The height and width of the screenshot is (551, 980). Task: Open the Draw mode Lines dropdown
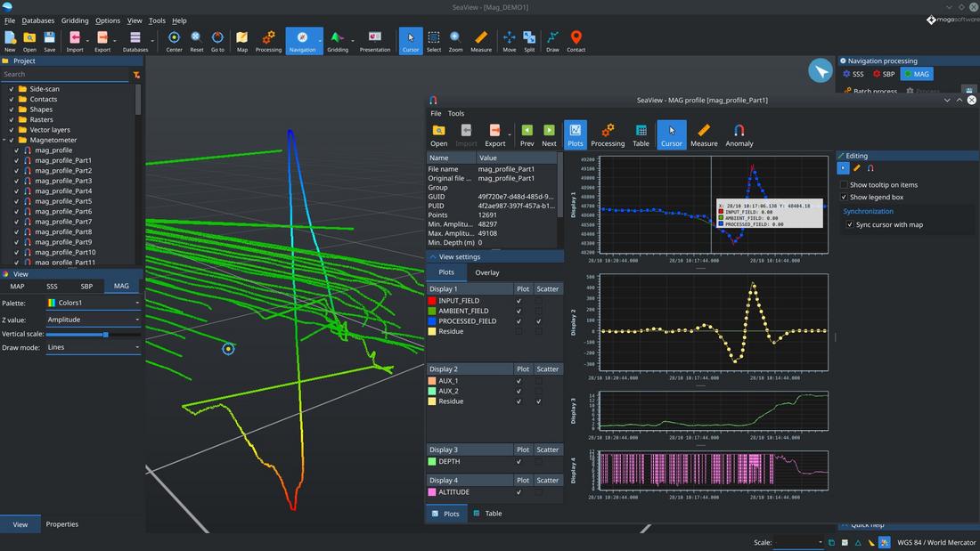coord(94,347)
